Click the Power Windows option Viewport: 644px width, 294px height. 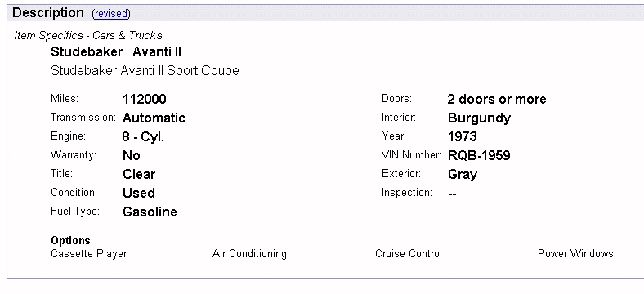tap(575, 254)
